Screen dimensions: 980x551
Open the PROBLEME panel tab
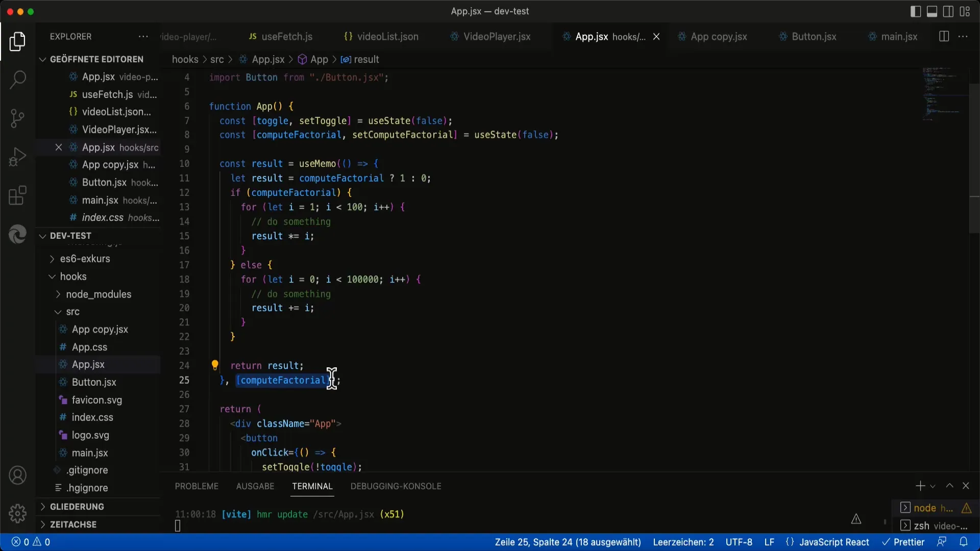tap(197, 486)
